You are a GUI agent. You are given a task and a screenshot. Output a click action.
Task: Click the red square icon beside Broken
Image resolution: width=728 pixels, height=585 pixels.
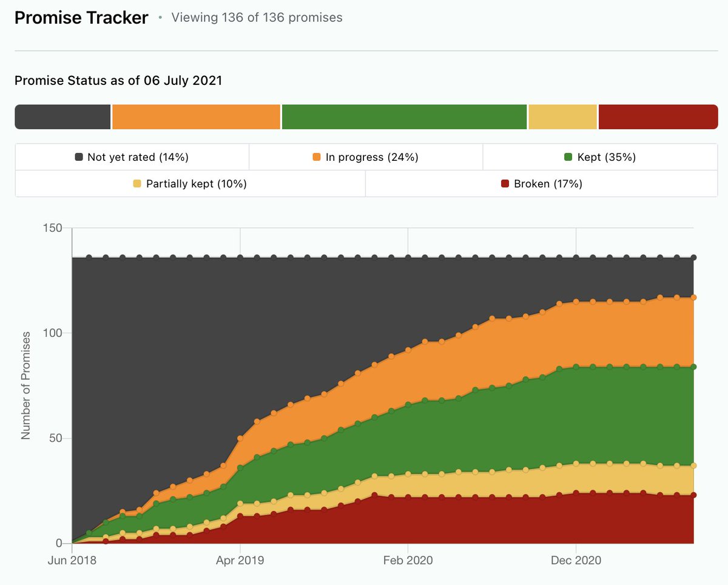tap(505, 184)
